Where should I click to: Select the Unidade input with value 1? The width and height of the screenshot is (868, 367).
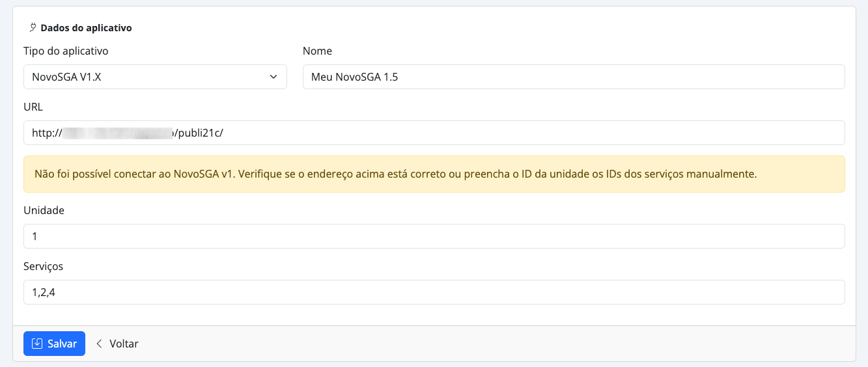(x=434, y=236)
